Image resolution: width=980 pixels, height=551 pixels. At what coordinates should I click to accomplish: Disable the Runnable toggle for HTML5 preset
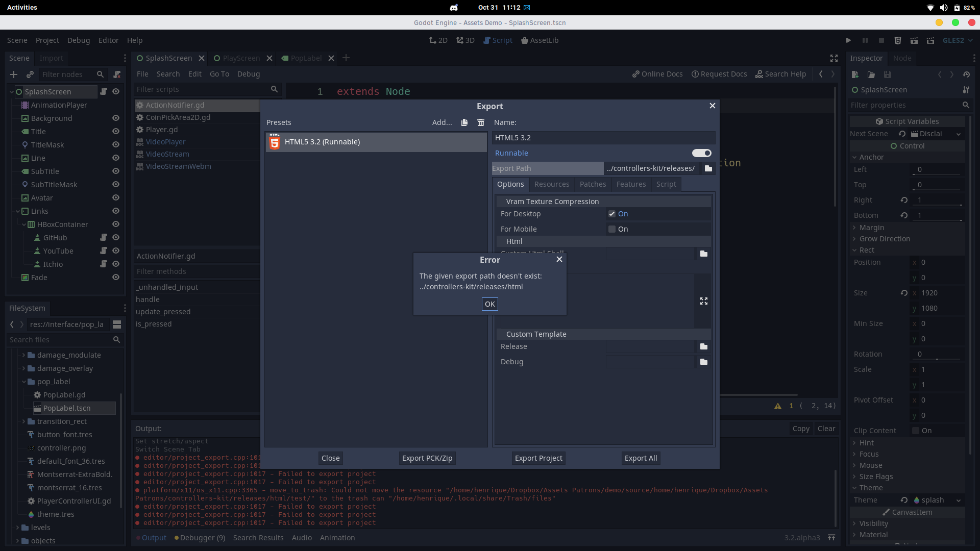click(x=701, y=153)
